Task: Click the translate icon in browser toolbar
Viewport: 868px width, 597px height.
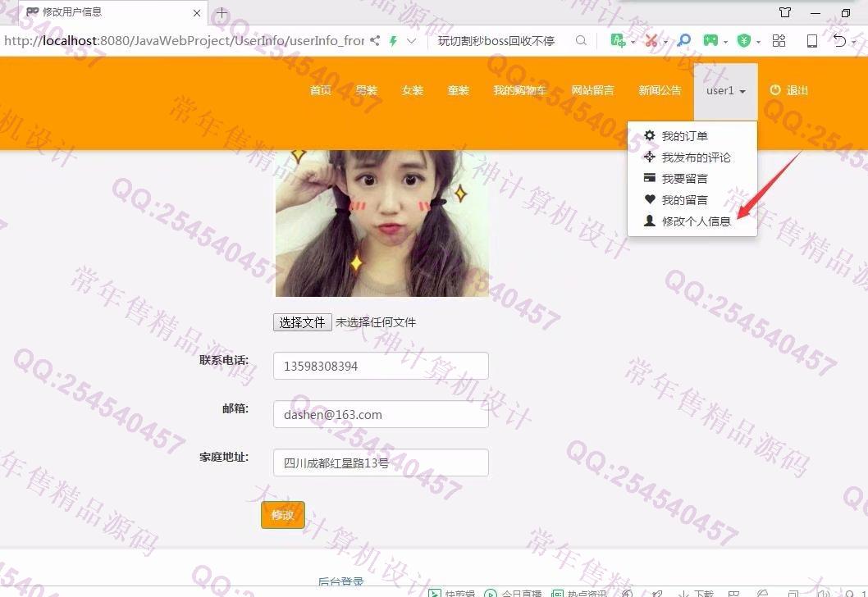Action: tap(619, 40)
